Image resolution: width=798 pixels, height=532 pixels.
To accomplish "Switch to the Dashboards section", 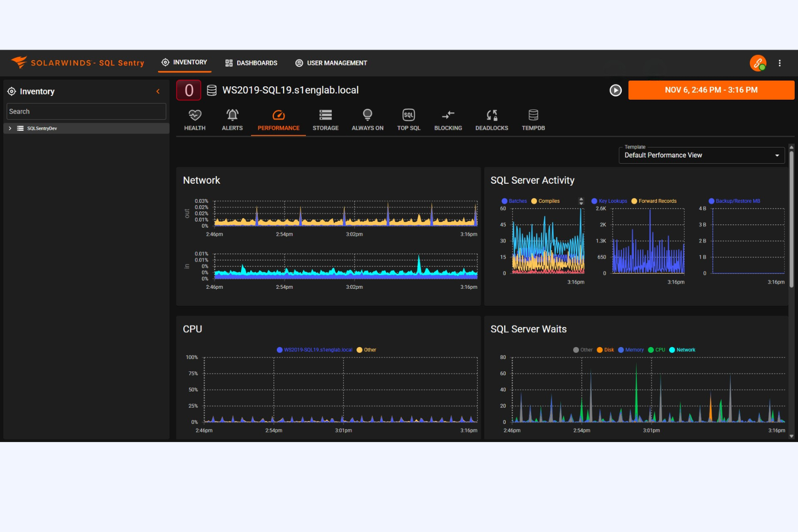I will click(251, 63).
